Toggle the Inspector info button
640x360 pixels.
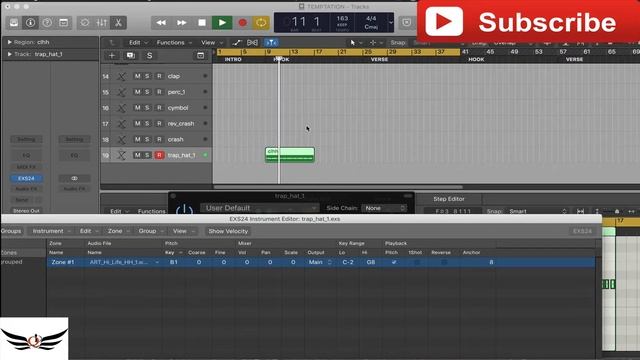[30, 23]
